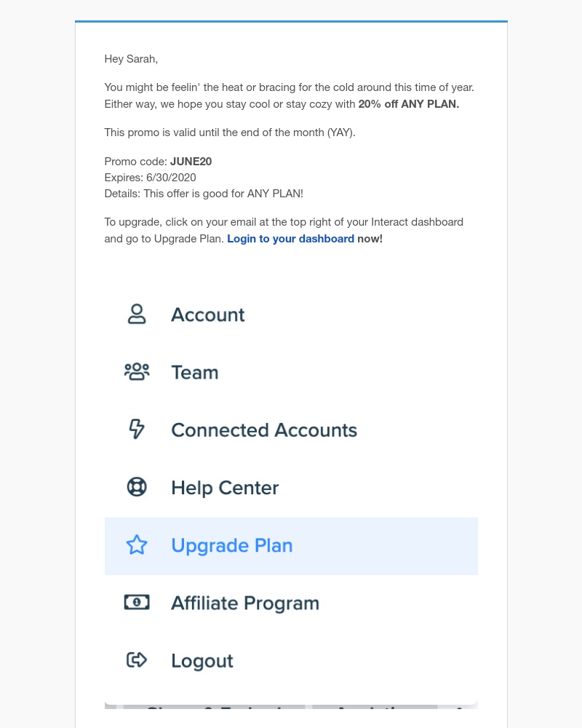Click the Help Center lifebuoy icon
This screenshot has width=582, height=728.
coord(137,487)
